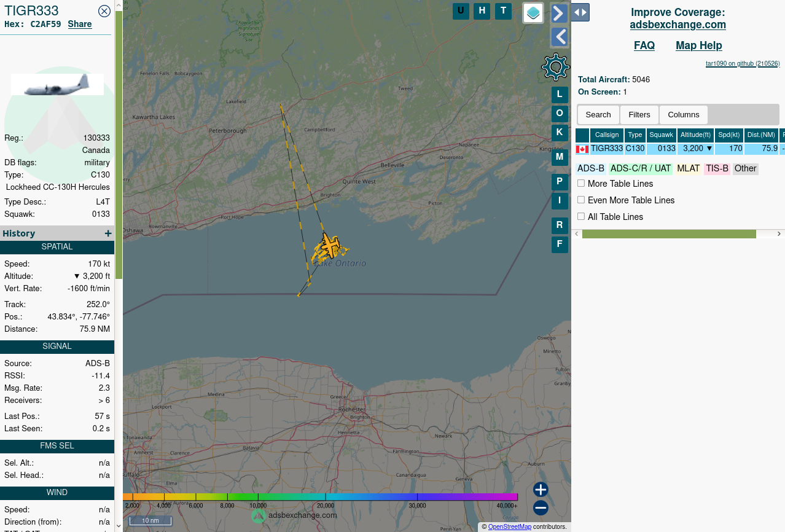Sort table by Type column
Viewport: 785px width, 532px height.
coord(635,135)
